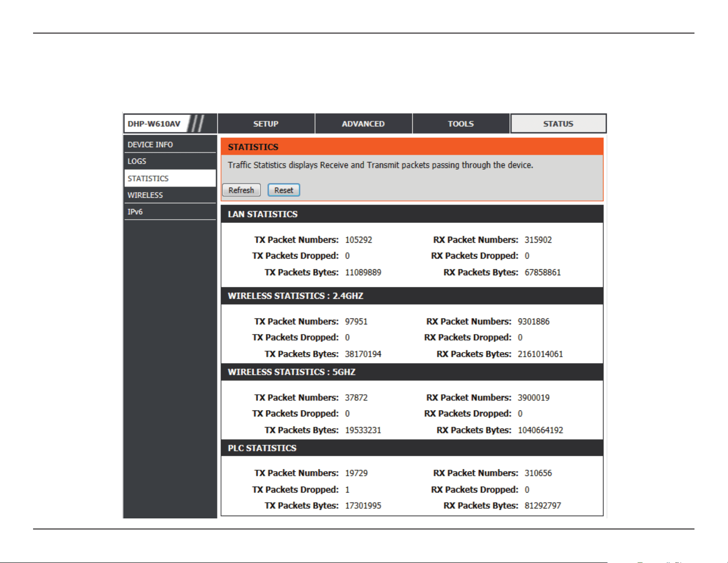Screen dimensions: 728x563
Task: Click the 2.4GHz RX Packet Numbers label
Action: pyautogui.click(x=469, y=322)
